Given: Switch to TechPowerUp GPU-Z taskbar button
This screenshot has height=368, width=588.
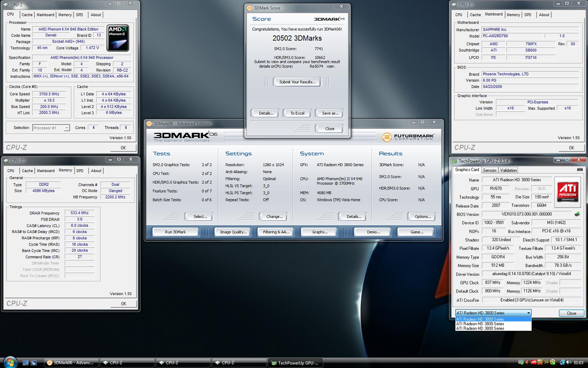Looking at the screenshot, I should tap(295, 363).
